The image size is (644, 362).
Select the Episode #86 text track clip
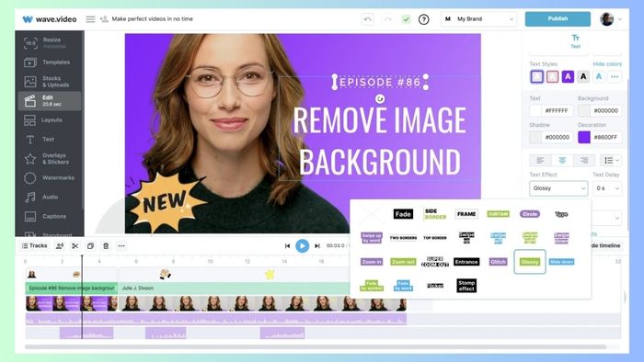72,288
